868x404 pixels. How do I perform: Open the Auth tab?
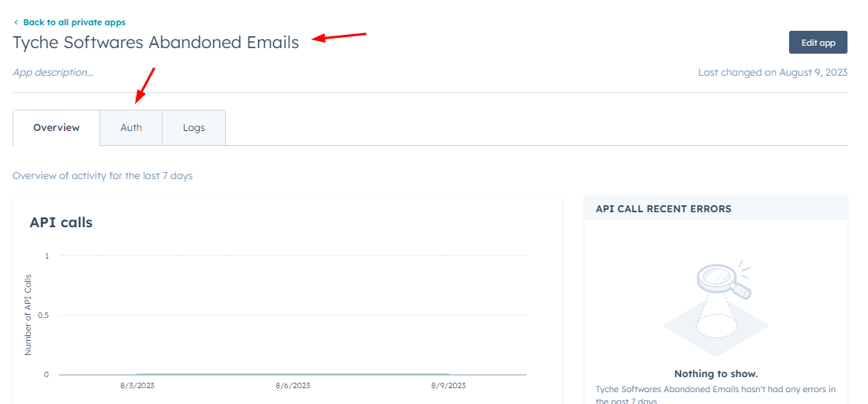[x=131, y=128]
